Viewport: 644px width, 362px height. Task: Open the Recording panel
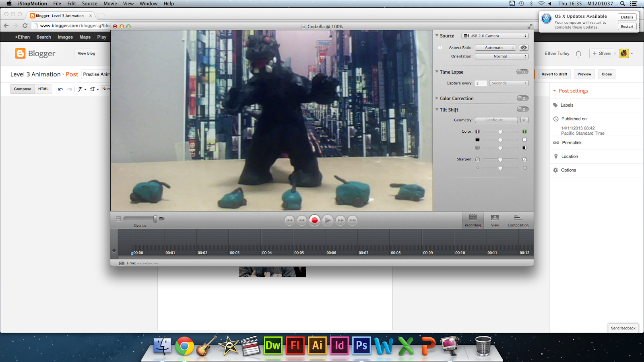[x=473, y=220]
